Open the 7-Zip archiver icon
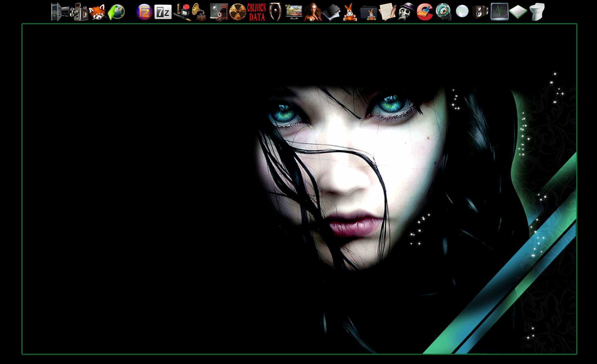 (x=163, y=12)
